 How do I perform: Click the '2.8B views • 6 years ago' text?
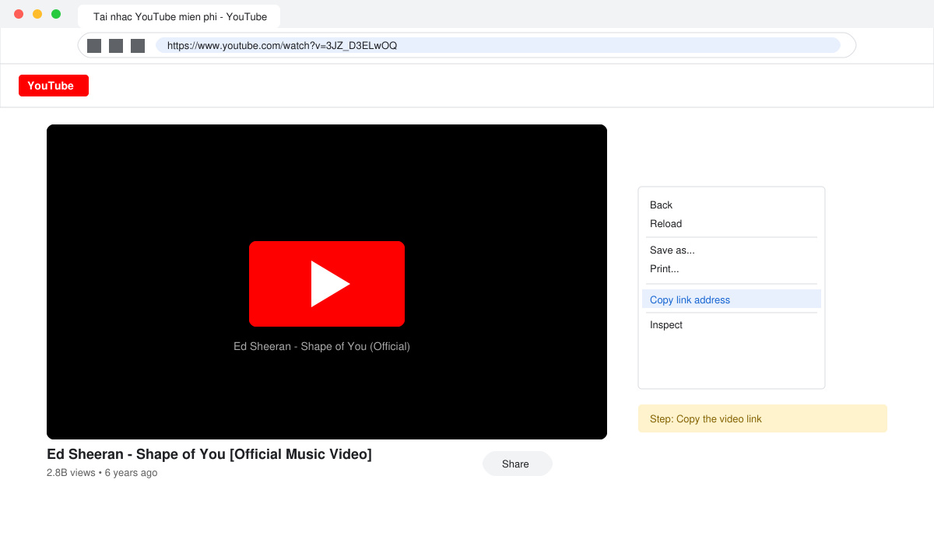point(102,473)
